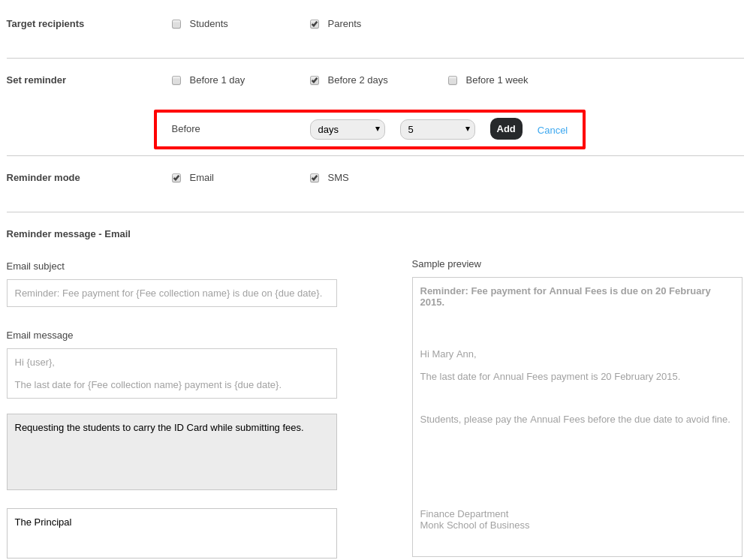Expand the dropdown showing value 5
The image size is (747, 560).
tap(437, 129)
